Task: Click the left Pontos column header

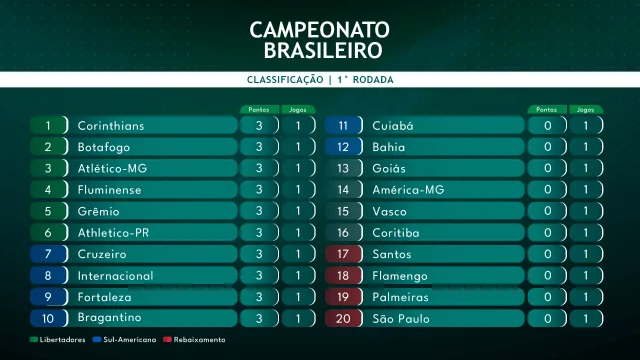Action: click(259, 110)
